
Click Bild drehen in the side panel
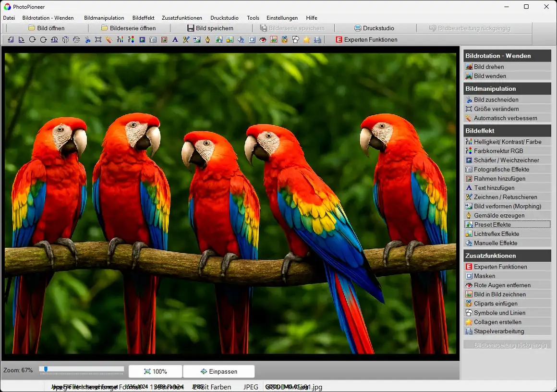tap(489, 67)
